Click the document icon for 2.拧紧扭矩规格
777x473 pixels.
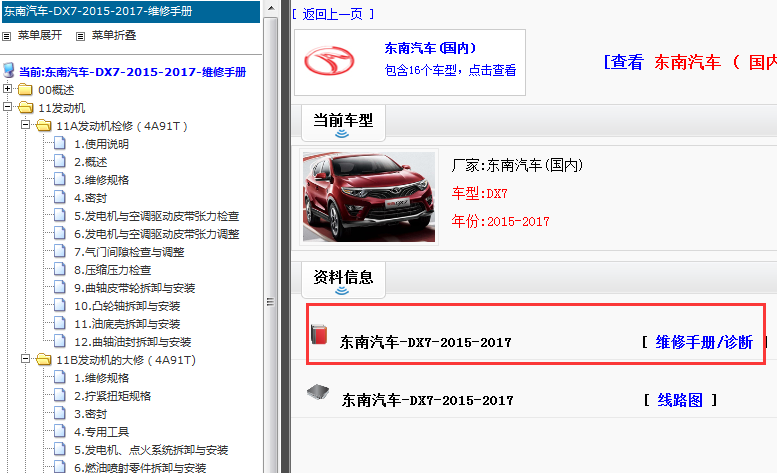tap(59, 395)
